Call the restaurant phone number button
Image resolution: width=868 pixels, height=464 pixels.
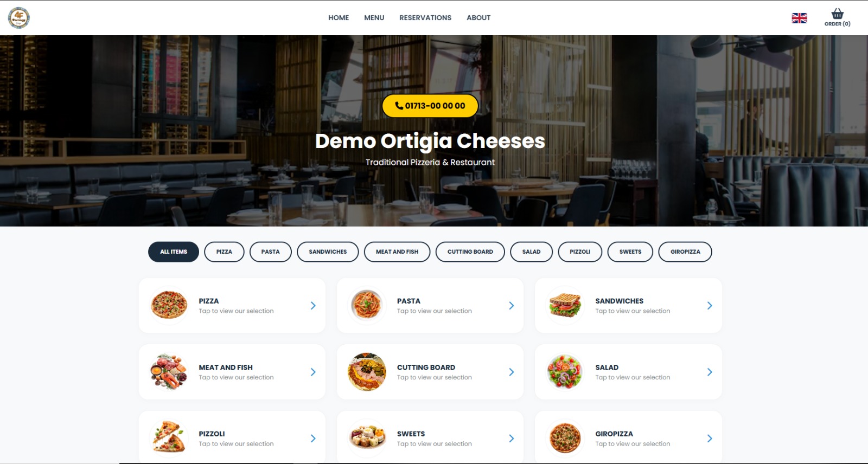tap(430, 106)
